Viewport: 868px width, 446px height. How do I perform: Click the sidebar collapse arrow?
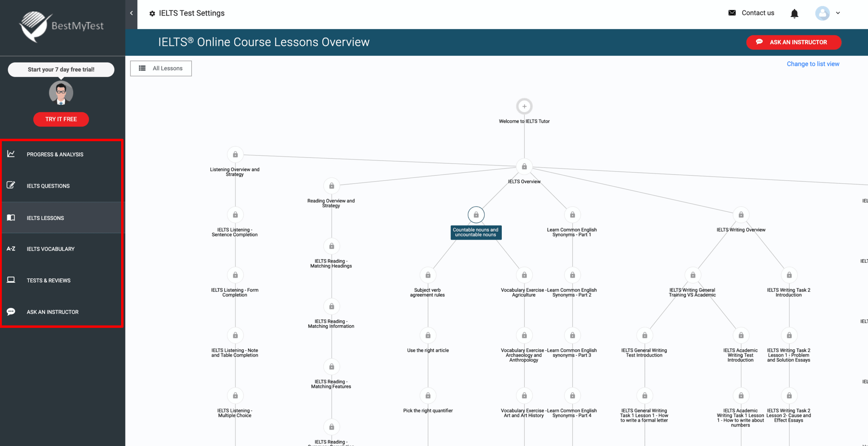coord(132,13)
